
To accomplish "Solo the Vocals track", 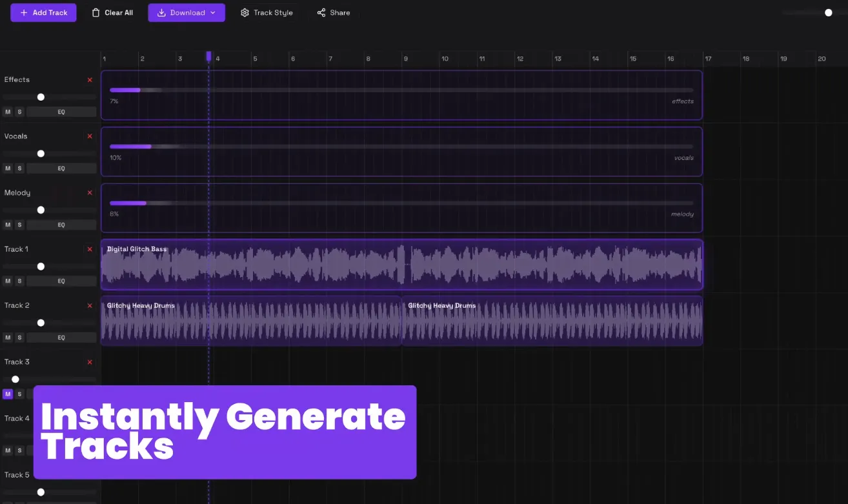I will pyautogui.click(x=19, y=168).
